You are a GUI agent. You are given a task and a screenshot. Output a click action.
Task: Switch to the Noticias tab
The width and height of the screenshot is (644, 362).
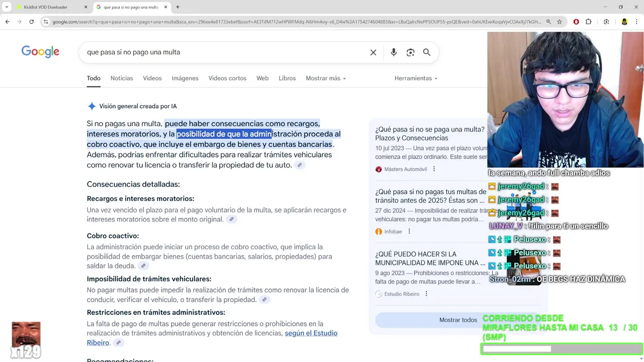122,78
